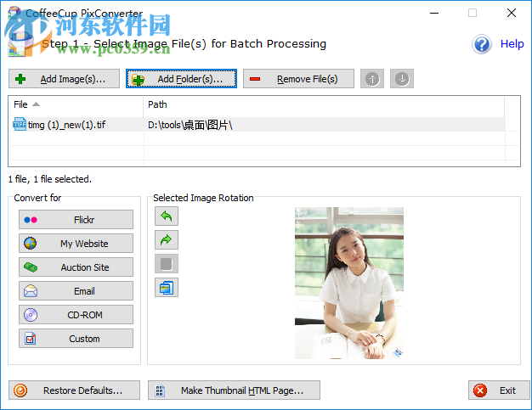The width and height of the screenshot is (532, 410).
Task: Convert for Email
Action: click(x=76, y=290)
